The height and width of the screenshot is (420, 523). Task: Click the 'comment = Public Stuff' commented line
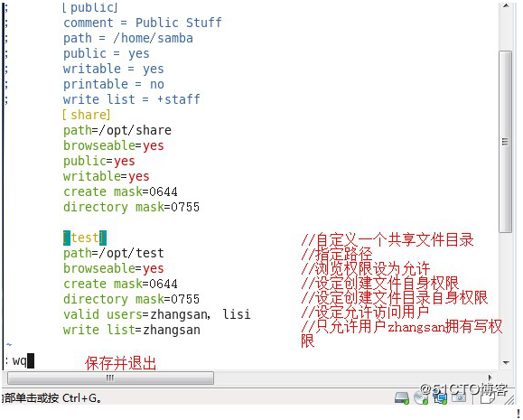[143, 23]
